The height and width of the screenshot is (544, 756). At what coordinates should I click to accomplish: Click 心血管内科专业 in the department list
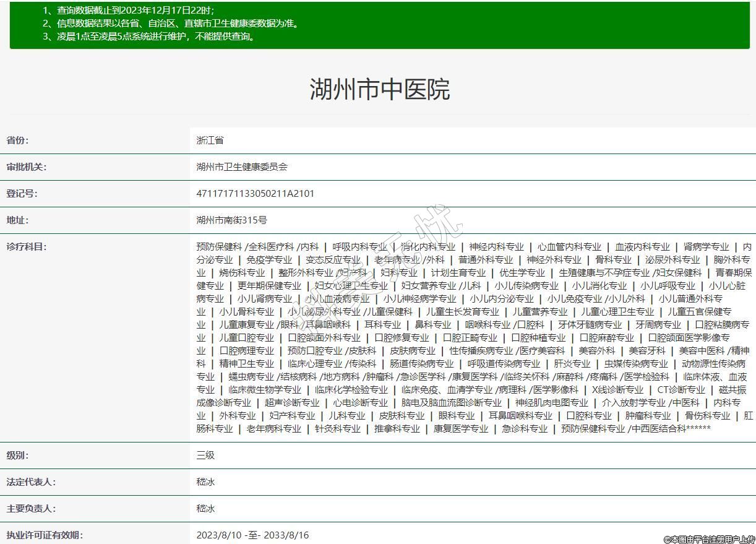pyautogui.click(x=569, y=247)
